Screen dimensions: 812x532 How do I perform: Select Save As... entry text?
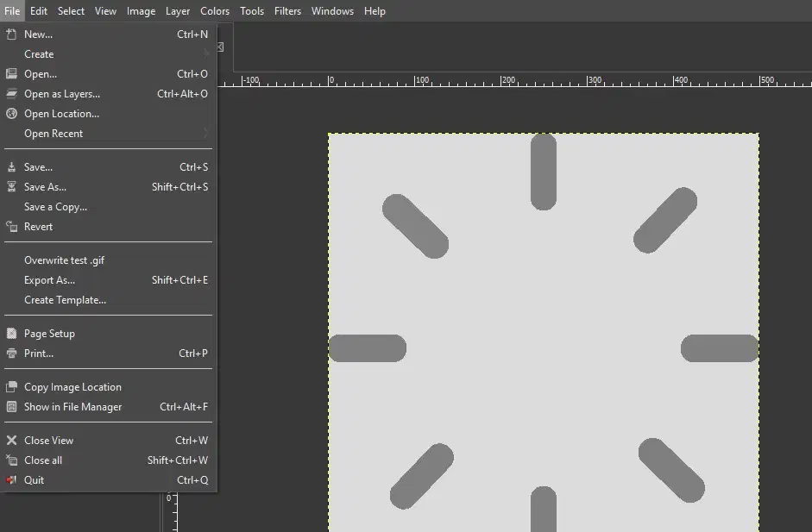coord(45,187)
